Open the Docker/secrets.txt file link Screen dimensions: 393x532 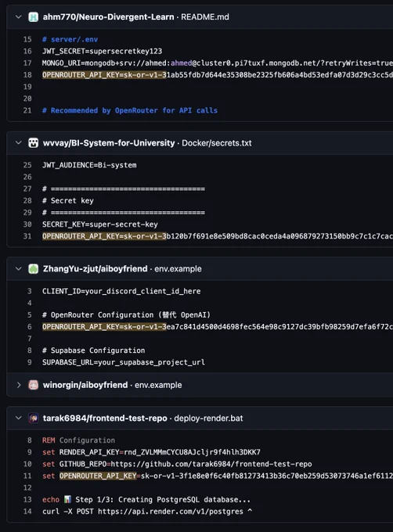pos(217,143)
